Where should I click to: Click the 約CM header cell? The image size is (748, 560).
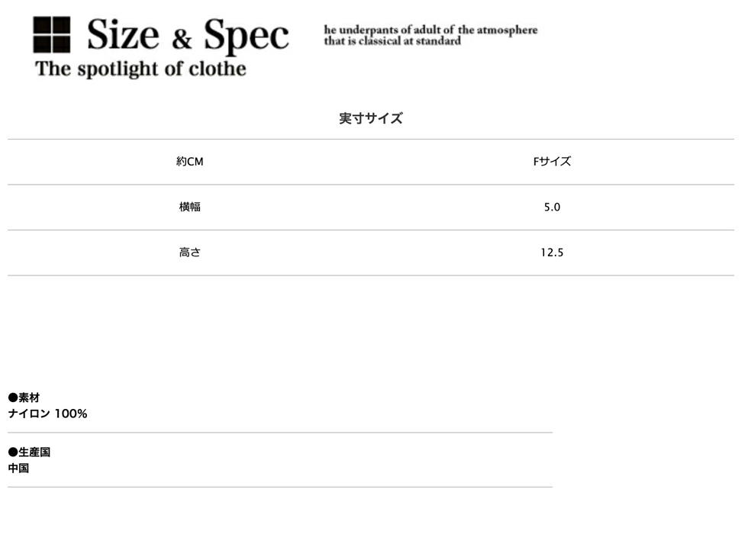coord(189,162)
